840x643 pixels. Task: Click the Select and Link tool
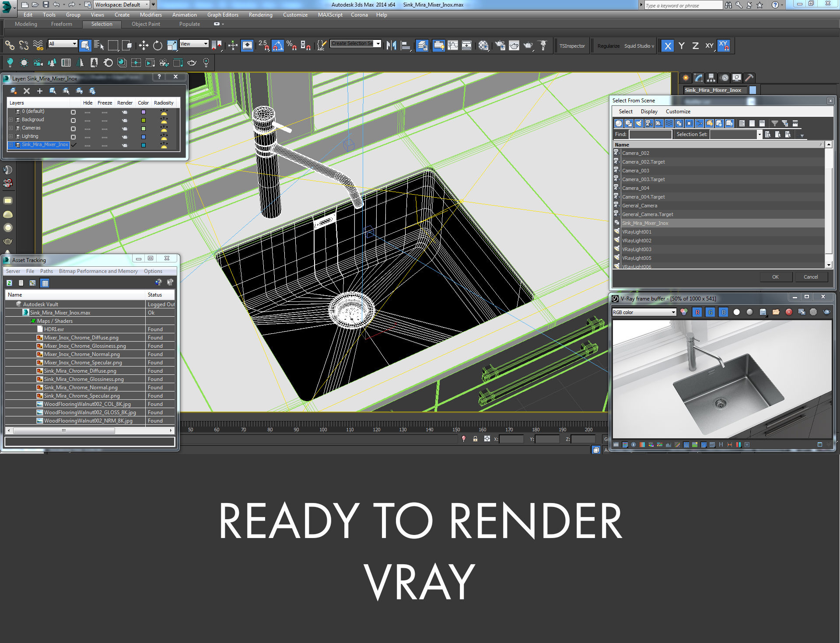(x=10, y=45)
